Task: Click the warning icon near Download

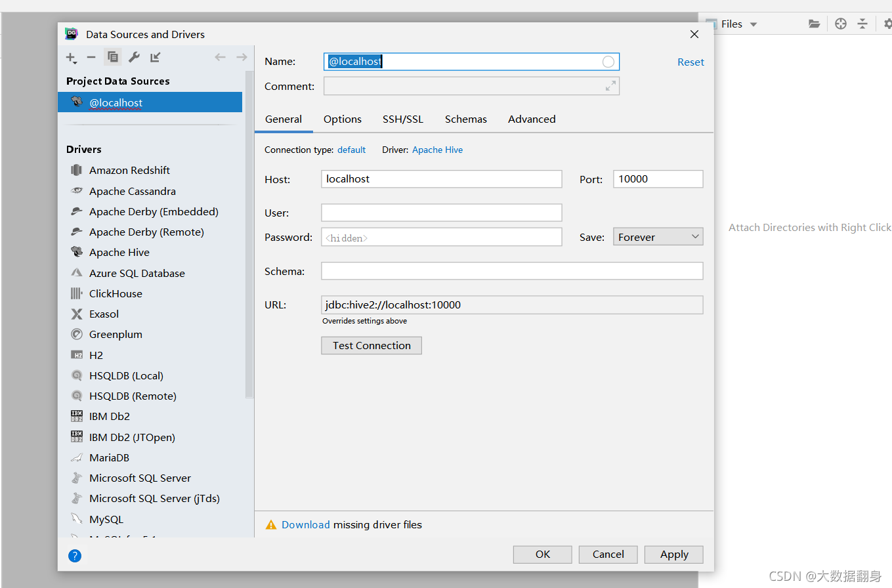Action: coord(270,525)
